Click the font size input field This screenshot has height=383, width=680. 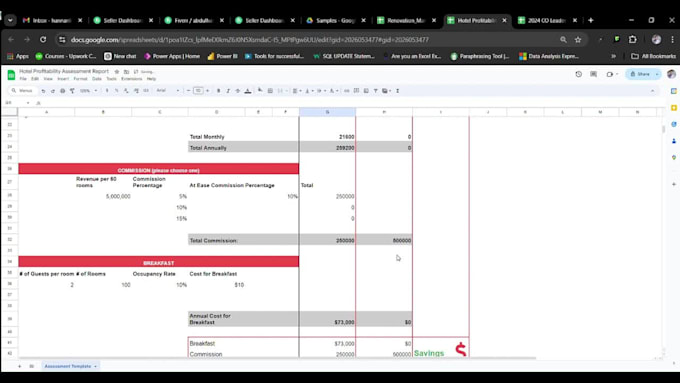[198, 91]
